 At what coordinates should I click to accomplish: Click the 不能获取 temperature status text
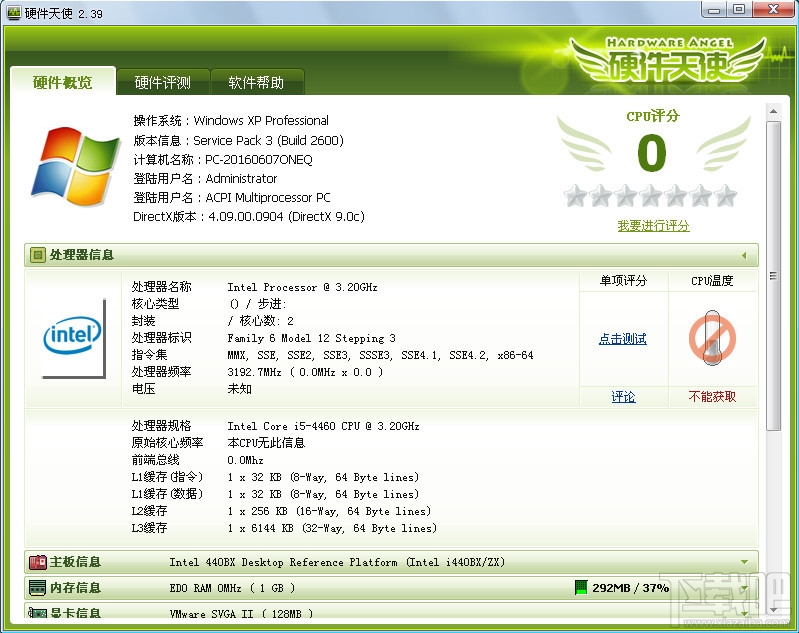click(x=712, y=397)
